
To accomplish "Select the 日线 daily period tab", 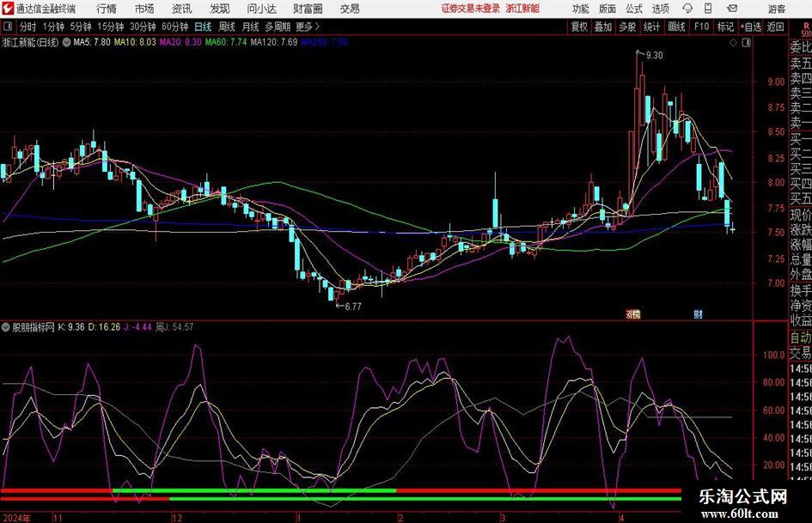I will click(203, 27).
